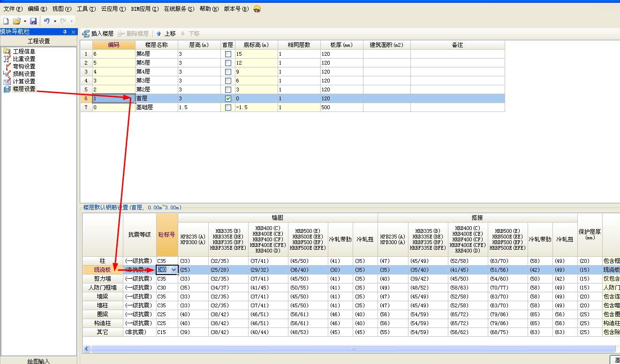Select the 基础层 name cell

156,108
